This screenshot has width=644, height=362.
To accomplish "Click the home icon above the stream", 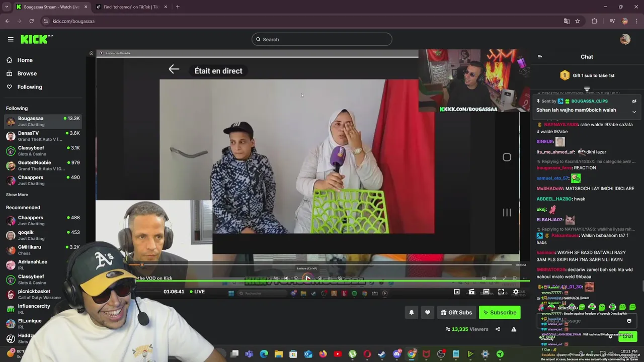I will (91, 53).
